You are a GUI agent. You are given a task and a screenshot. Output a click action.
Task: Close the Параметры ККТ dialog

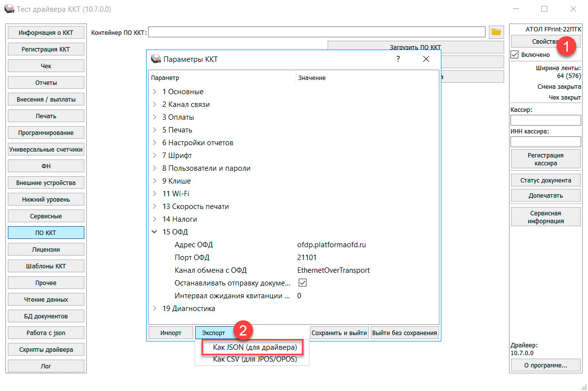click(x=426, y=59)
